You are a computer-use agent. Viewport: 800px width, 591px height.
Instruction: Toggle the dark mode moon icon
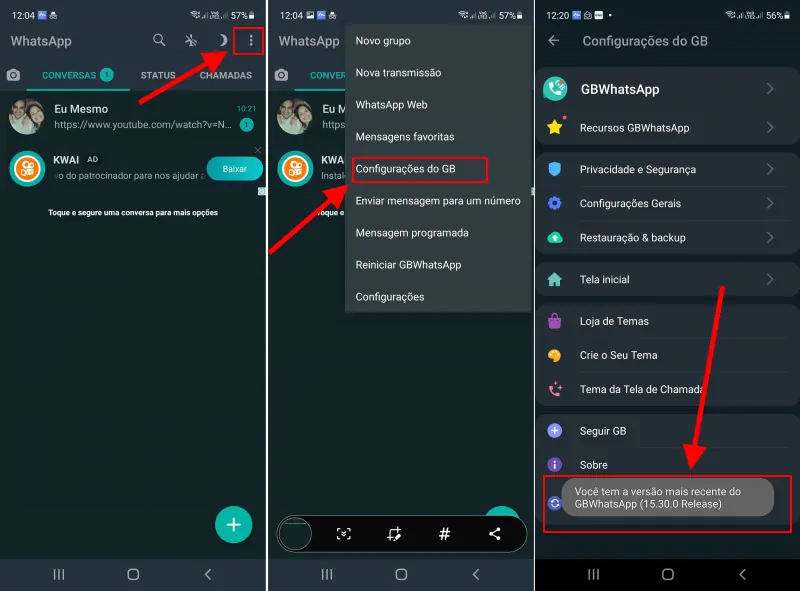coord(222,40)
